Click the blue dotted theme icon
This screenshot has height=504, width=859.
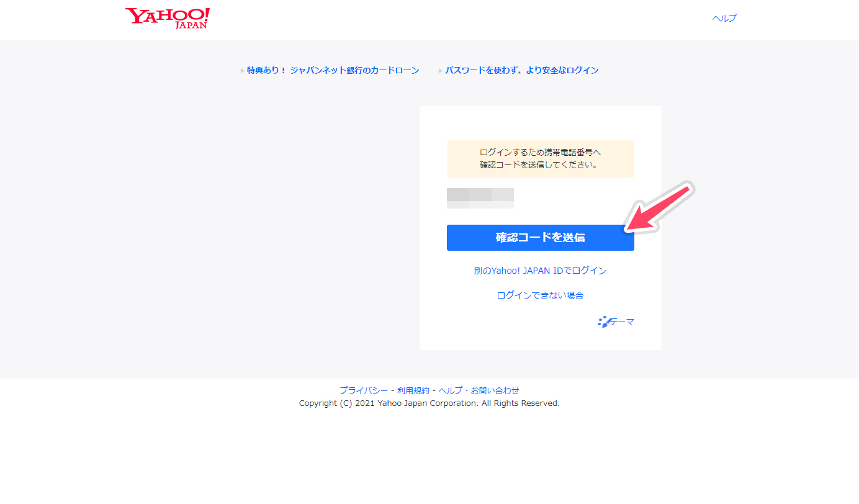pos(603,322)
